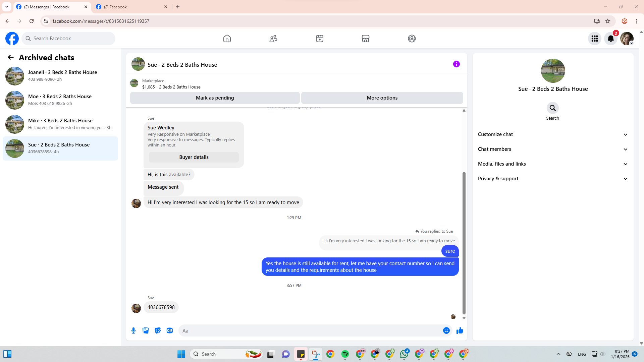Attach a photo using the image icon
644x362 pixels.
click(x=146, y=330)
